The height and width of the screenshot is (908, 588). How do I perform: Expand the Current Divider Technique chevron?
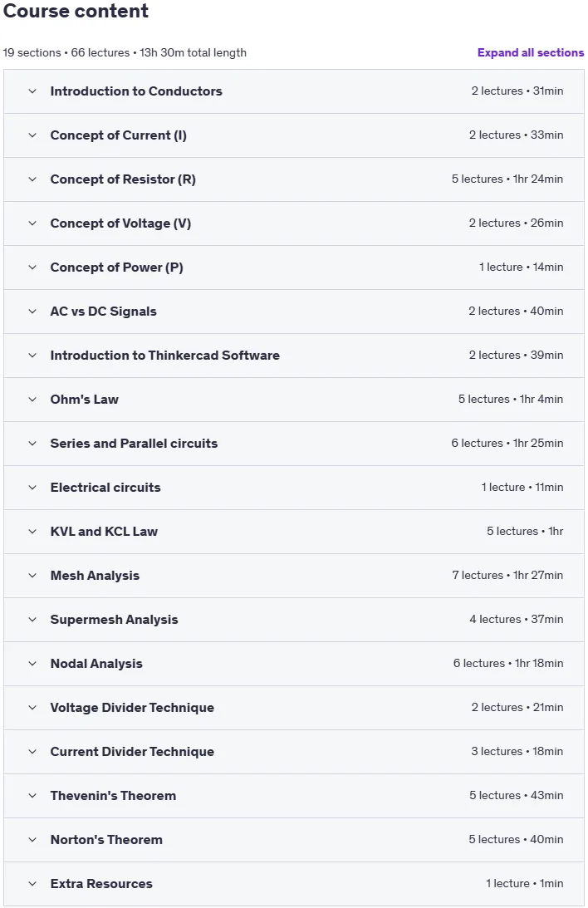[32, 752]
